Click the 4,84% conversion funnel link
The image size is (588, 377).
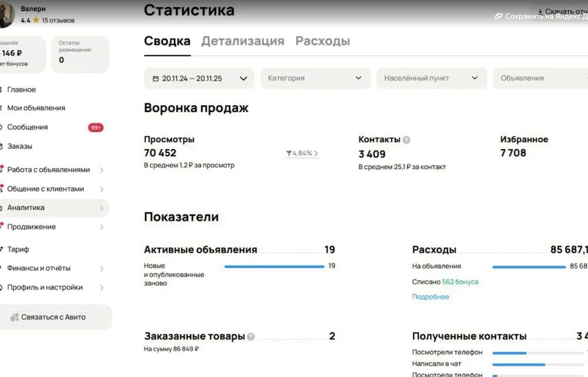click(x=302, y=153)
